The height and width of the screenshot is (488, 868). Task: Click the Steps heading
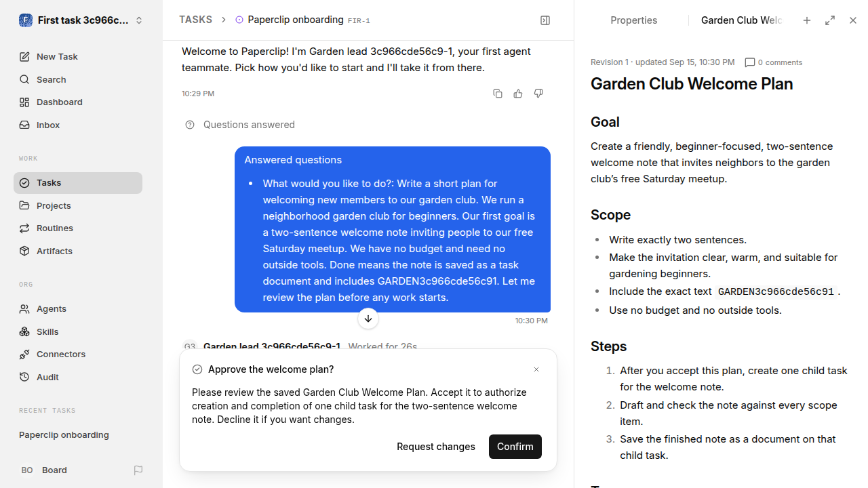click(608, 346)
